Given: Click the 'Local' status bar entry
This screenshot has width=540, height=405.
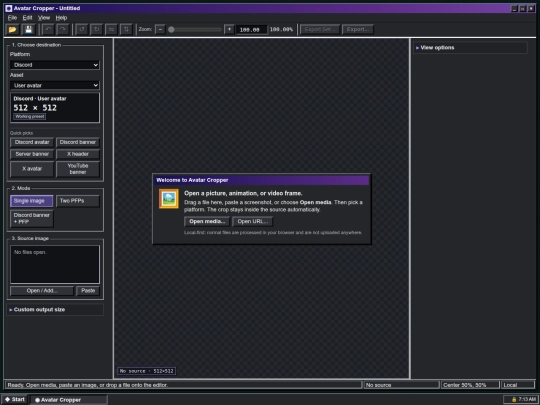Looking at the screenshot, I should pyautogui.click(x=518, y=385).
